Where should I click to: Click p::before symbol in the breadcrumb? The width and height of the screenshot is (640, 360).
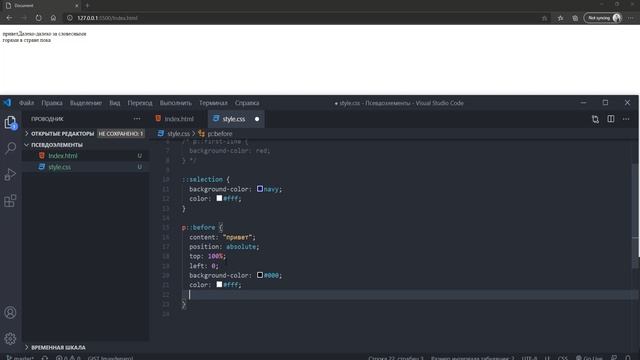pyautogui.click(x=220, y=133)
